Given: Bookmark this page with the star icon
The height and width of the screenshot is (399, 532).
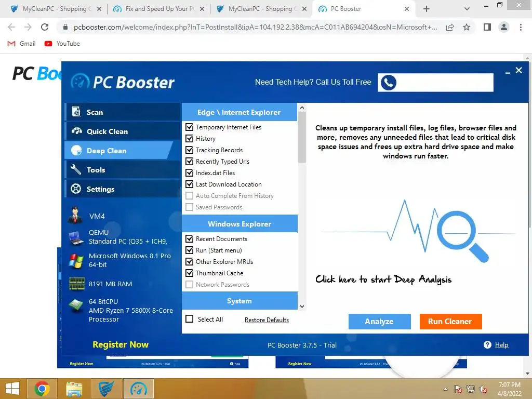Looking at the screenshot, I should coord(467,27).
